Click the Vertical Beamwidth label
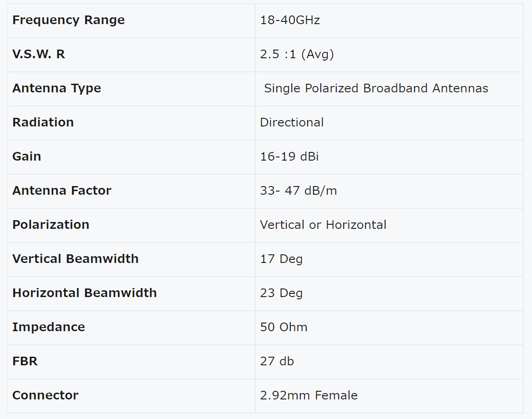The height and width of the screenshot is (419, 532). 76,259
